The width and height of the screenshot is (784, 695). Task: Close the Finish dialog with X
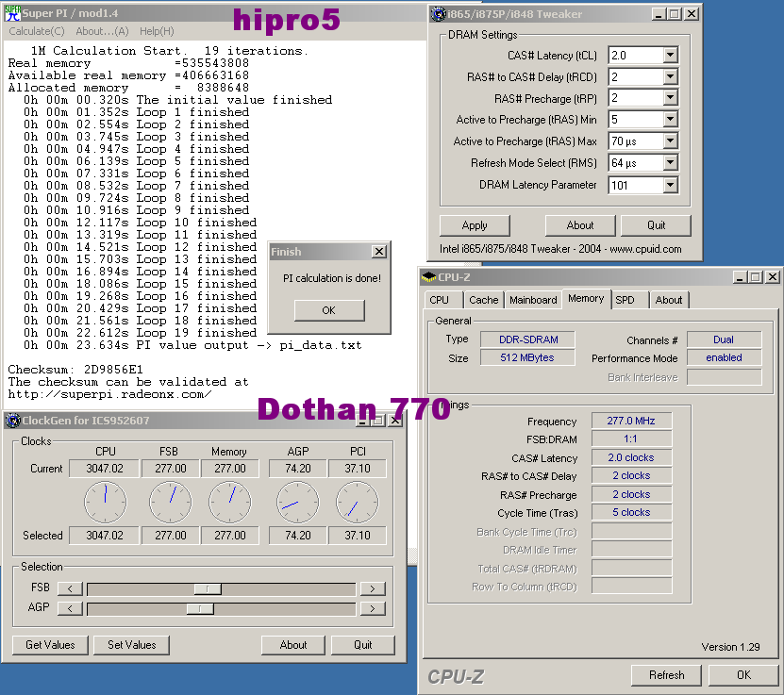(379, 252)
